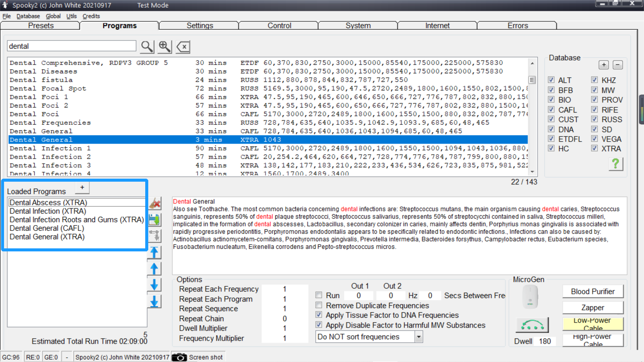Viewport: 644px width, 362px height.
Task: Click the zoom-plus search icon
Action: (x=165, y=47)
